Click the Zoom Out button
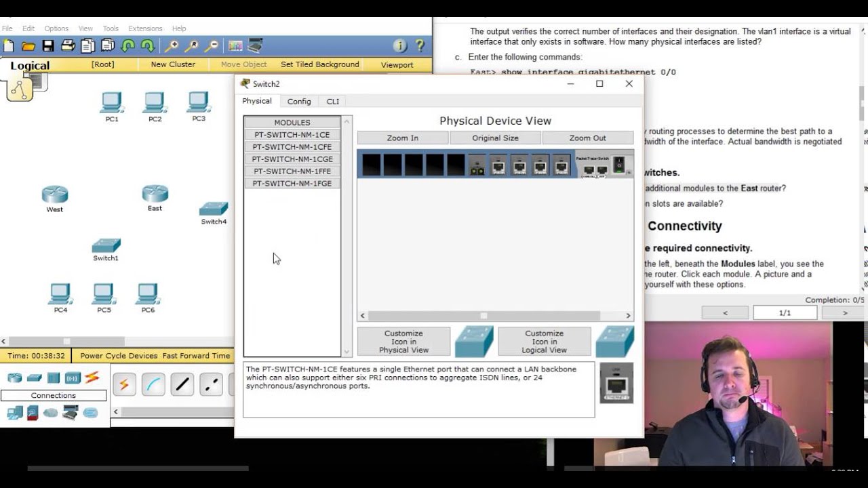 [x=588, y=138]
